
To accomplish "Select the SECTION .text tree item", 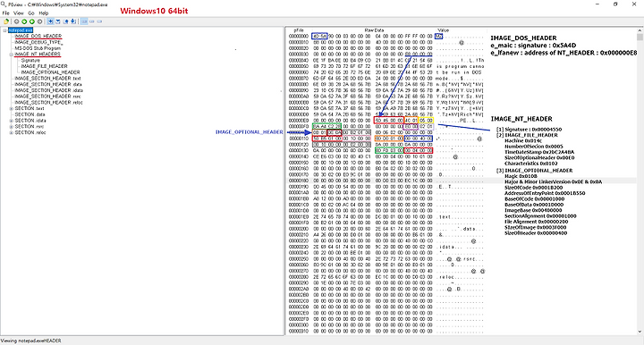I will tap(30, 109).
